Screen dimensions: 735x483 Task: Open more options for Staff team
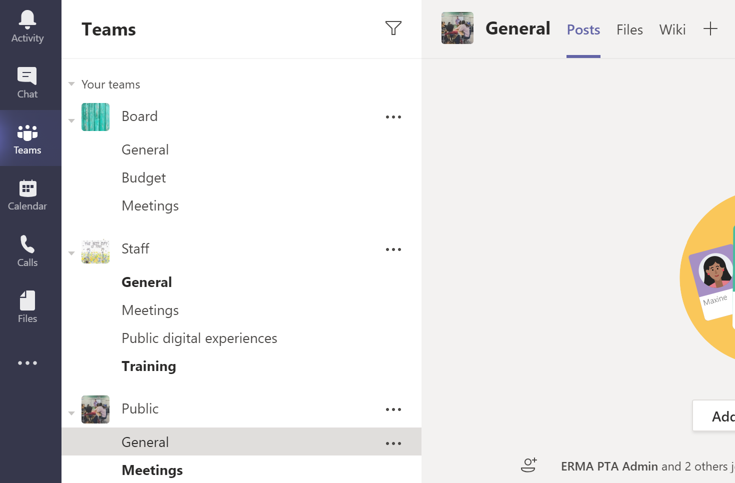click(393, 249)
